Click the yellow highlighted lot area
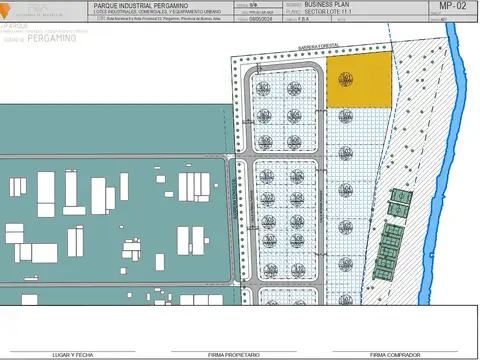 (x=359, y=80)
